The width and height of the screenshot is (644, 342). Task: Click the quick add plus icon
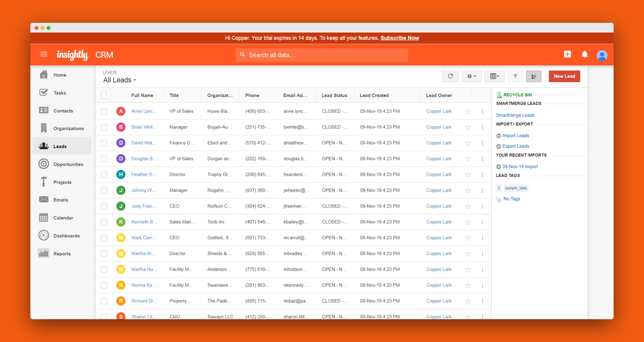pos(568,54)
